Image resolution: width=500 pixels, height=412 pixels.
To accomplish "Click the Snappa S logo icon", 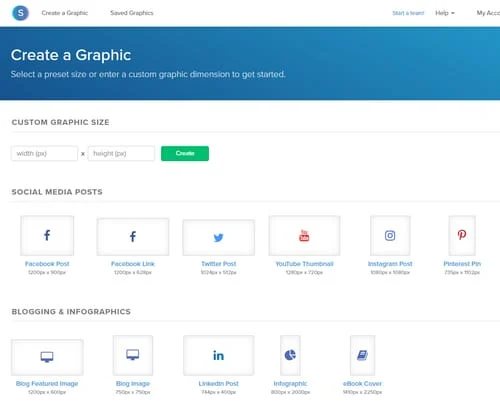I will click(20, 13).
